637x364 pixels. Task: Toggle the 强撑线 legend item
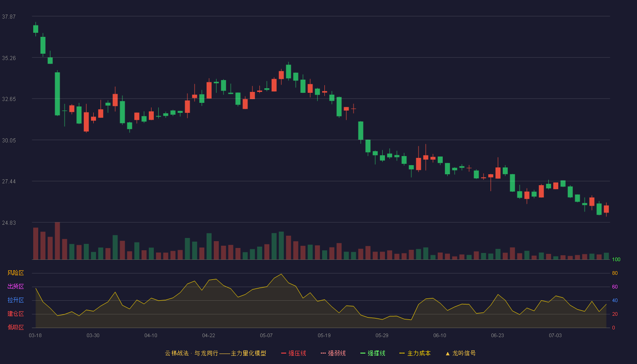373,353
